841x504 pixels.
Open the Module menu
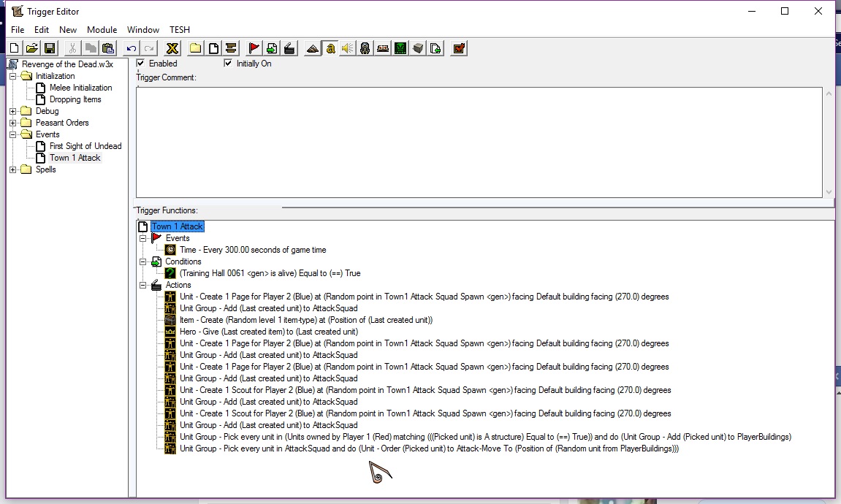pos(102,30)
